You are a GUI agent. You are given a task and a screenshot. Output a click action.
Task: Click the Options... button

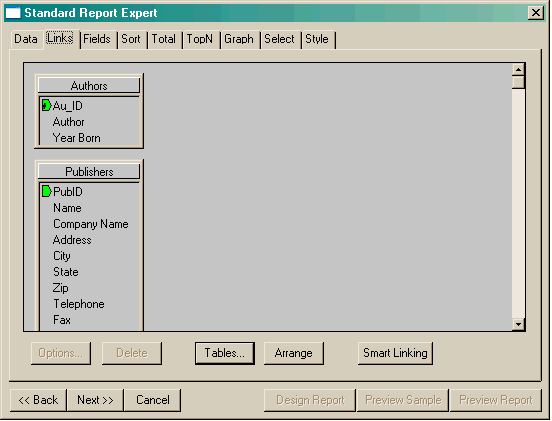61,353
